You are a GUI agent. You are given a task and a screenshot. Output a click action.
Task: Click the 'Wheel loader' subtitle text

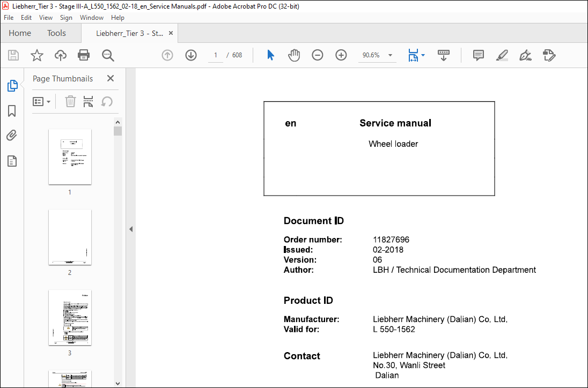click(x=393, y=144)
